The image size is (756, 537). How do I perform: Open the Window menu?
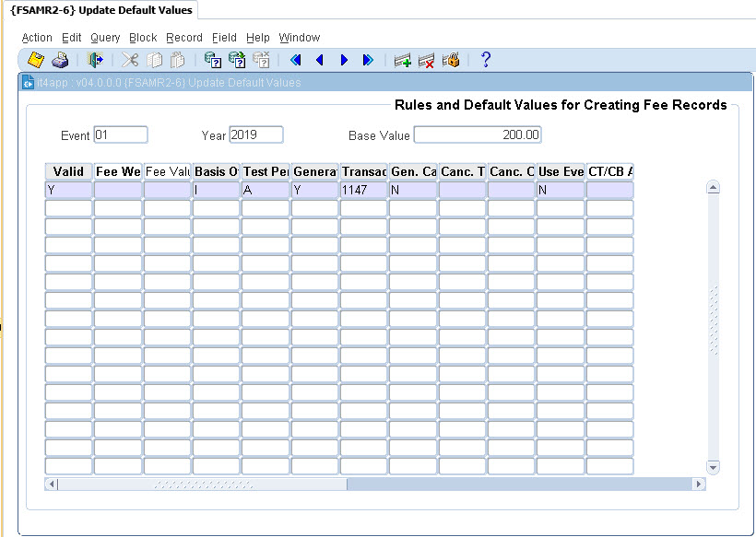coord(300,38)
